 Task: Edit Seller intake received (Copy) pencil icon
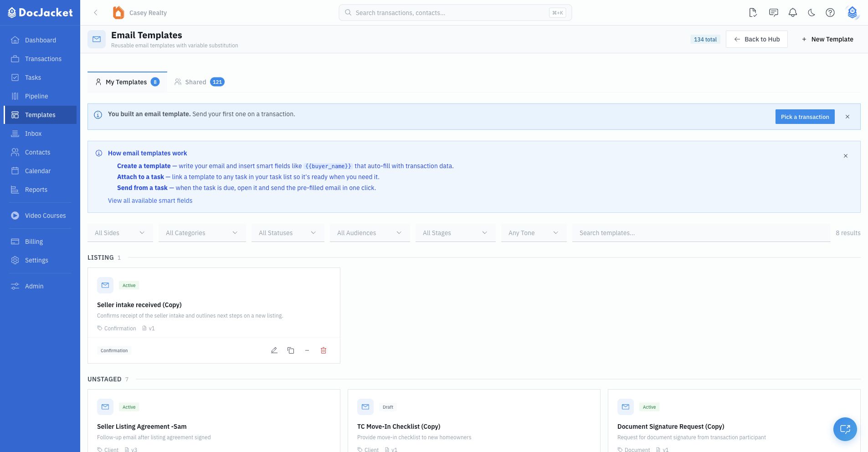point(274,350)
